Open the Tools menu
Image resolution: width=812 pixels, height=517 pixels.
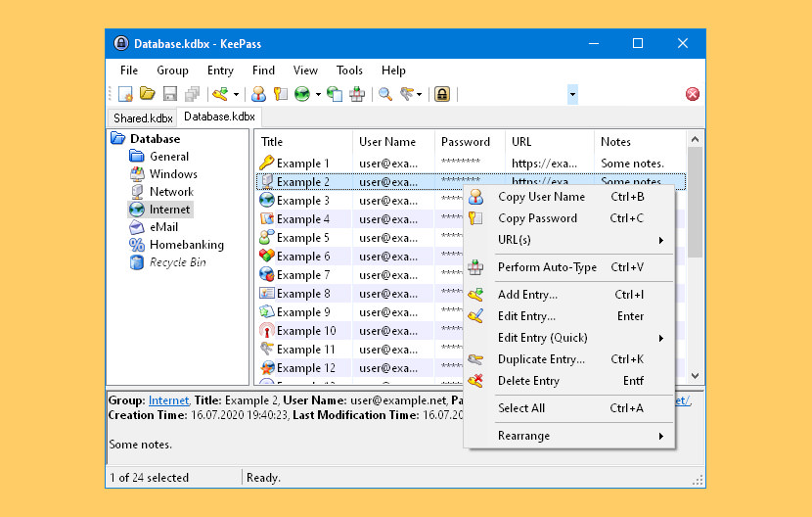(x=349, y=70)
